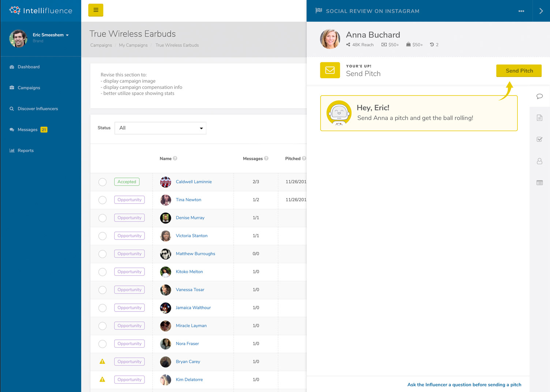The image size is (550, 392).
Task: Select the Matthew Burroughs row radio
Action: (102, 254)
